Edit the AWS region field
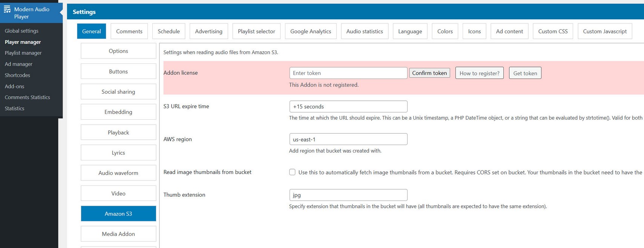The width and height of the screenshot is (644, 248). [348, 139]
